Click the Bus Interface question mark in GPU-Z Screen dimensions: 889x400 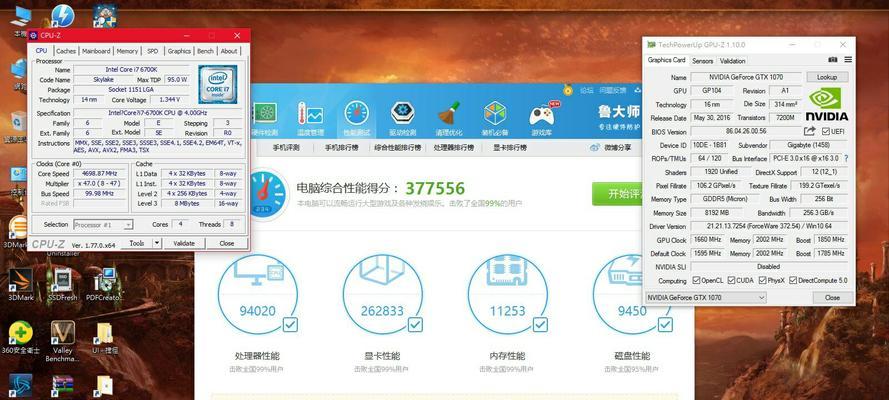click(846, 159)
